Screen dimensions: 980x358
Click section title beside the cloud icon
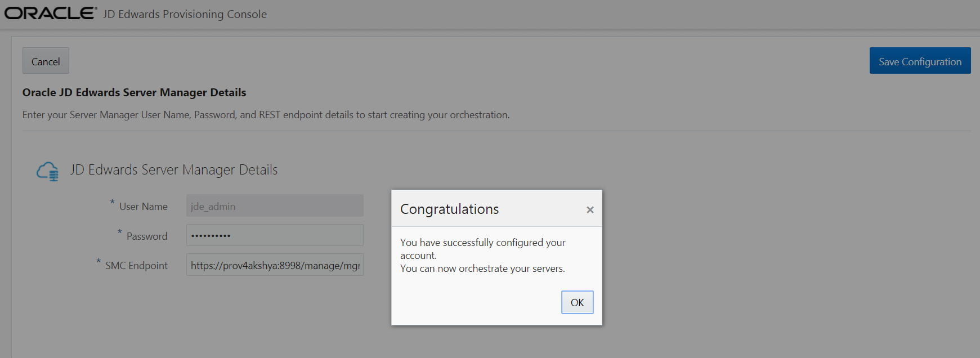click(x=173, y=170)
